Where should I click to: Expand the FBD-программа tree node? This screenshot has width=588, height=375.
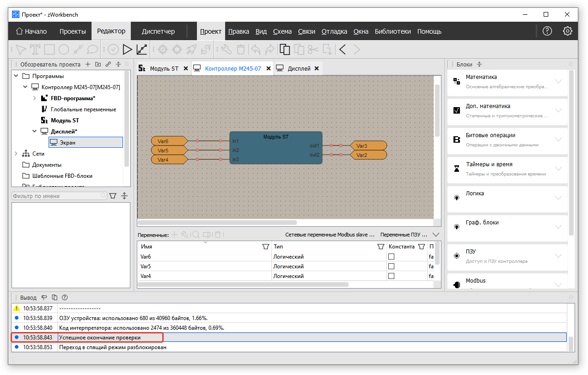(35, 98)
